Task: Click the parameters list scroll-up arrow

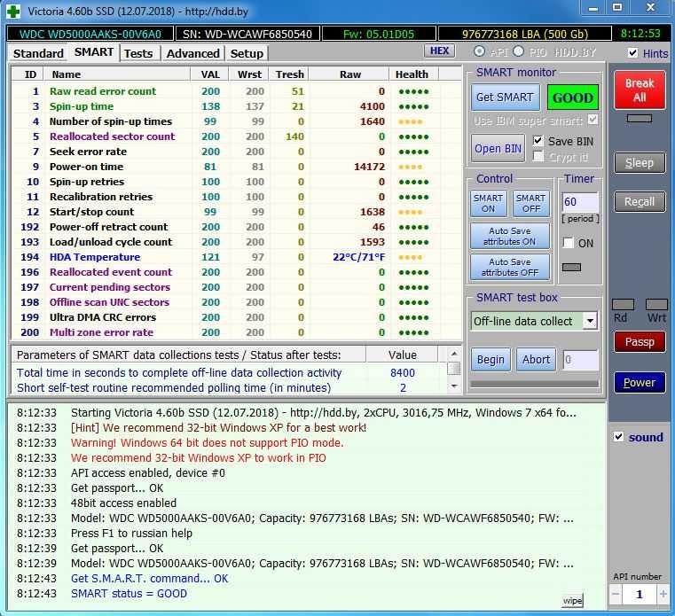Action: 454,354
